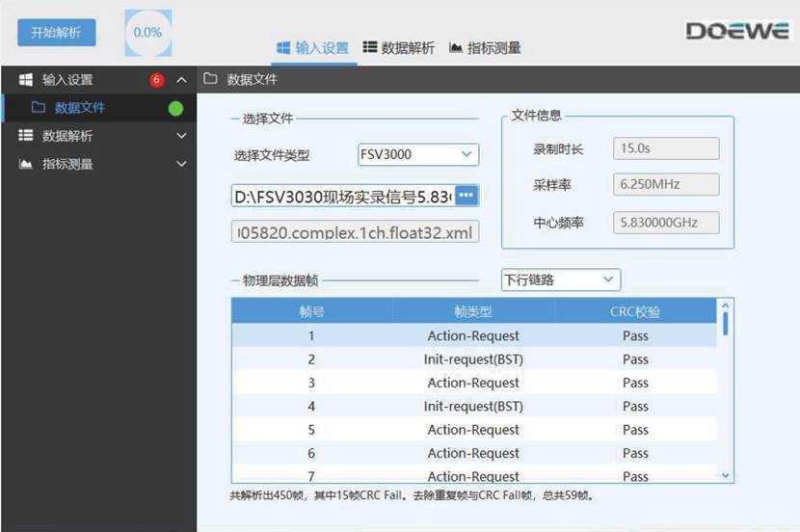Click the green status indicator beside 数据文件
The height and width of the screenshot is (532, 800).
click(x=175, y=108)
